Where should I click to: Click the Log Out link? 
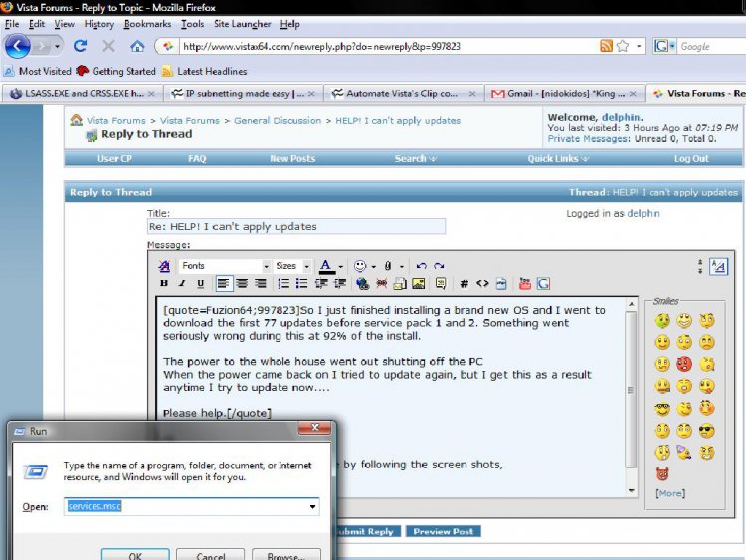pos(691,159)
